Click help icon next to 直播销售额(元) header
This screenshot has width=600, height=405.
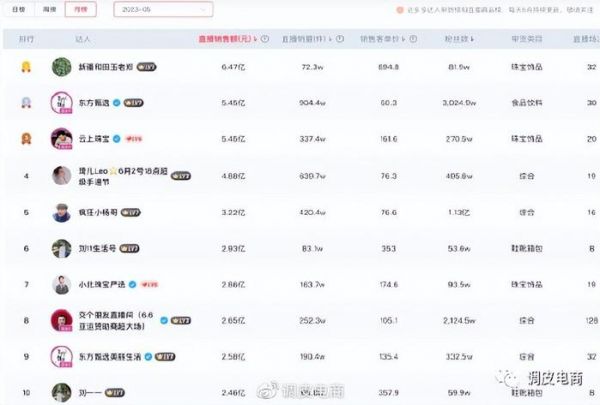pos(265,40)
